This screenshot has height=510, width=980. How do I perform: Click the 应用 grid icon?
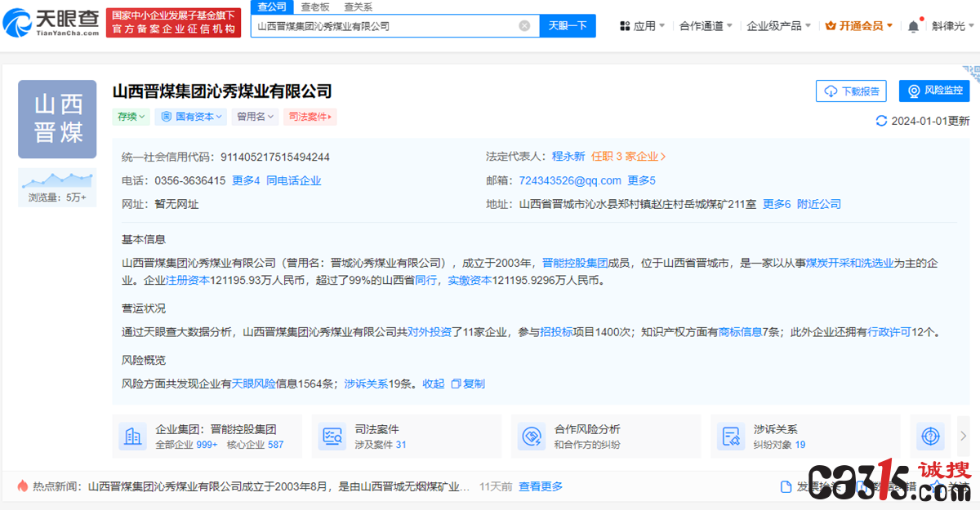click(x=625, y=26)
